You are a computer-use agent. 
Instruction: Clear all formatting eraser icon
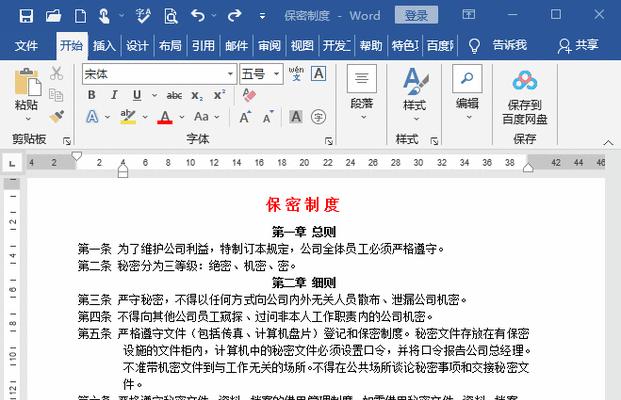pyautogui.click(x=249, y=95)
